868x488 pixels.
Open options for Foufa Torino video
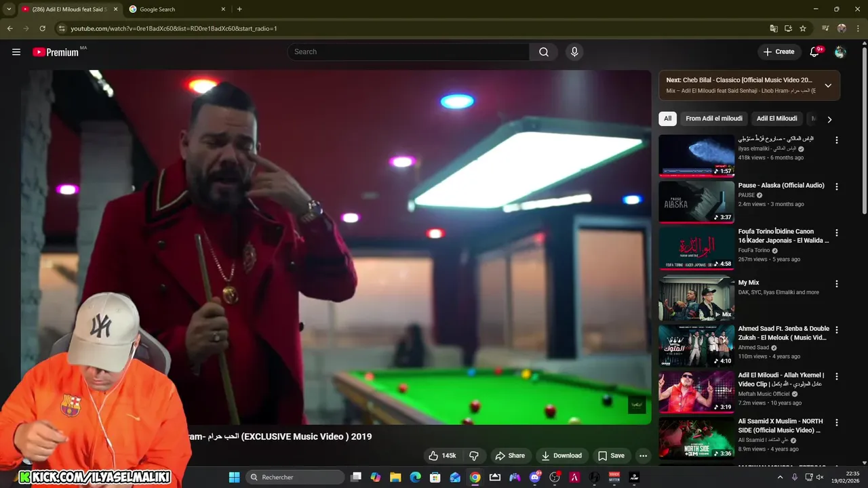[837, 232]
